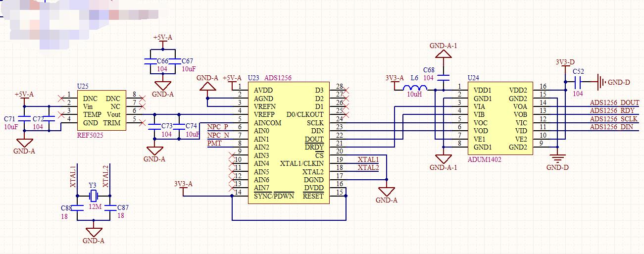
Task: Click the GND-A label below crystal Y3
Action: 94,241
